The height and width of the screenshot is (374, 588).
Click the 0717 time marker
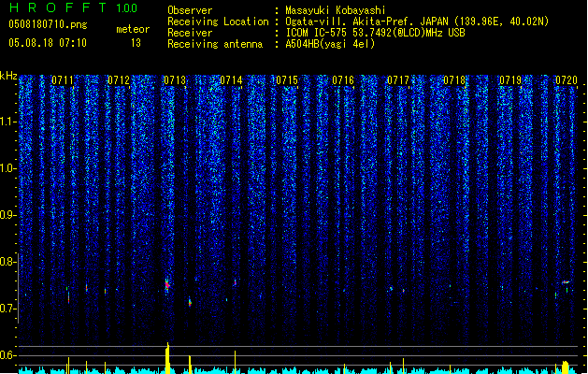pos(398,80)
